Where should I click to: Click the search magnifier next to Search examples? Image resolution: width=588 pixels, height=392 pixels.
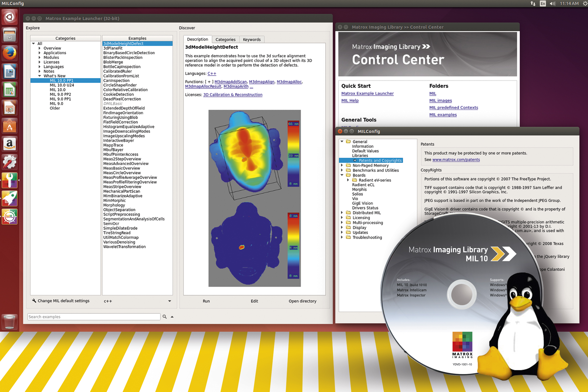point(165,317)
